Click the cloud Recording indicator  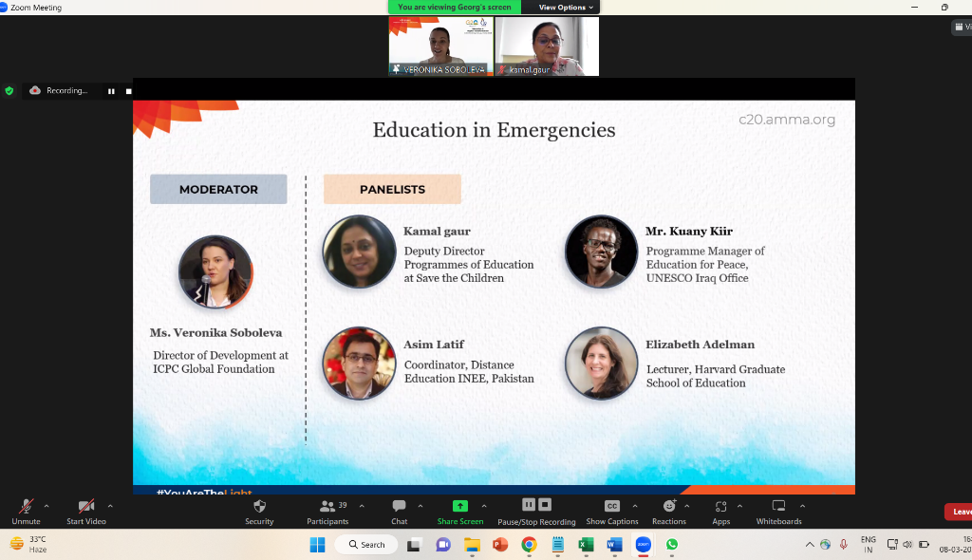coord(58,90)
